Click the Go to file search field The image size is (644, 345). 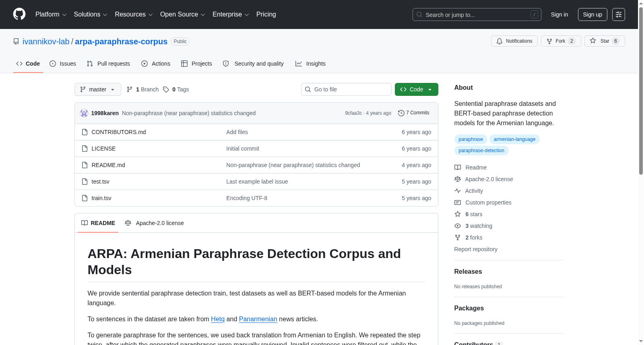tap(346, 89)
